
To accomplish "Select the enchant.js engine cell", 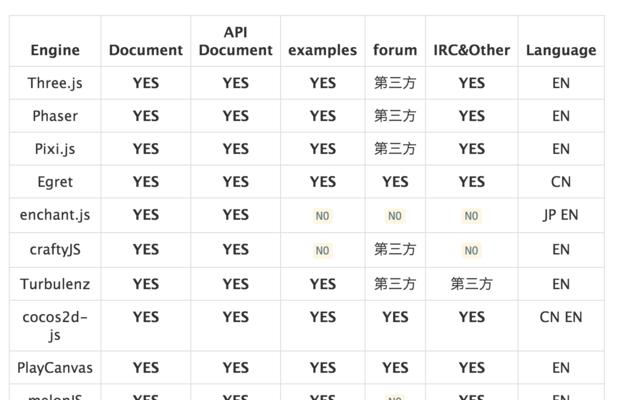I will [55, 215].
